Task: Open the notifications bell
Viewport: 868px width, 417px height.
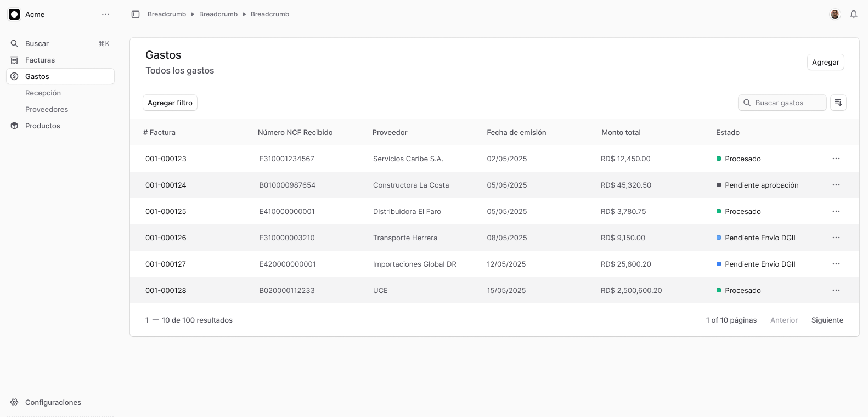Action: pos(854,14)
